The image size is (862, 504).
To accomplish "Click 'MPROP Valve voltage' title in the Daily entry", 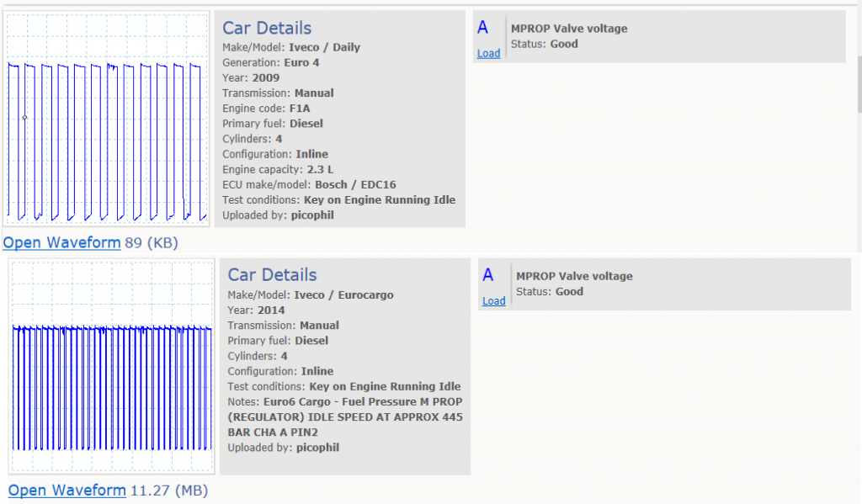I will coord(569,29).
